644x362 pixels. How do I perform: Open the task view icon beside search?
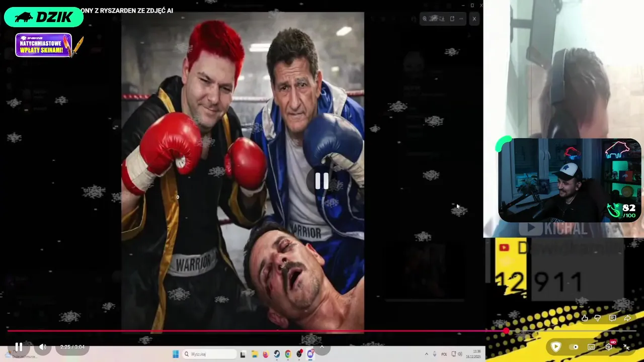(243, 354)
